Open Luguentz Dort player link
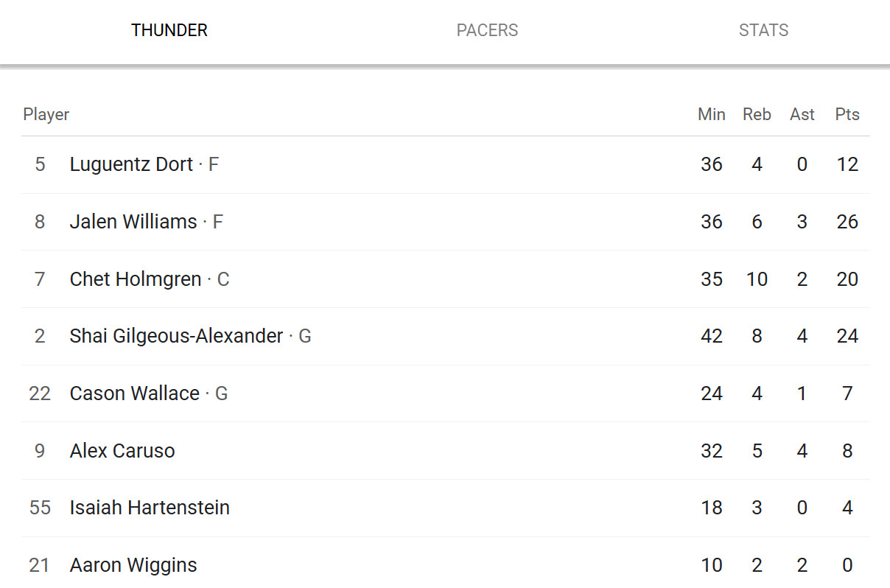890x588 pixels. [x=131, y=164]
